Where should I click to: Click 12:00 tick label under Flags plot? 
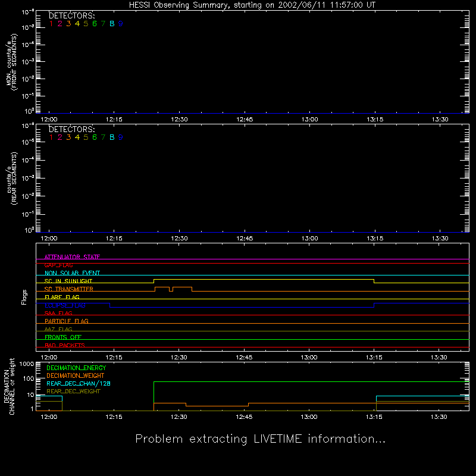pyautogui.click(x=49, y=358)
